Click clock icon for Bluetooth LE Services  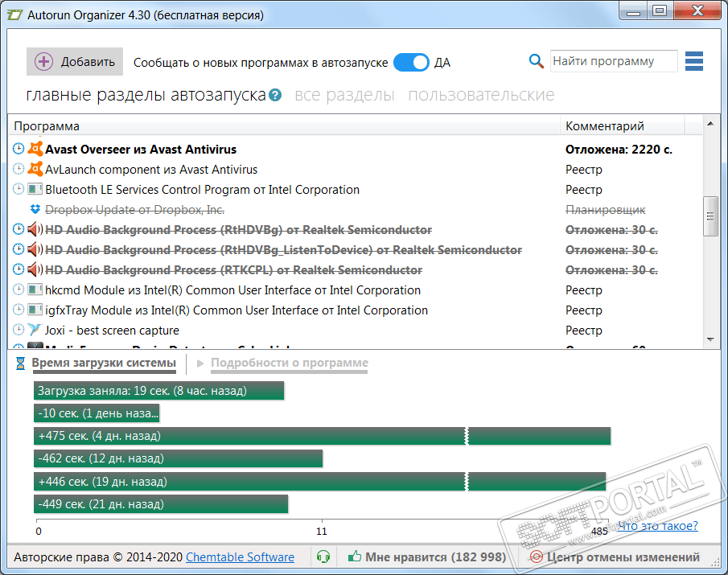[19, 189]
